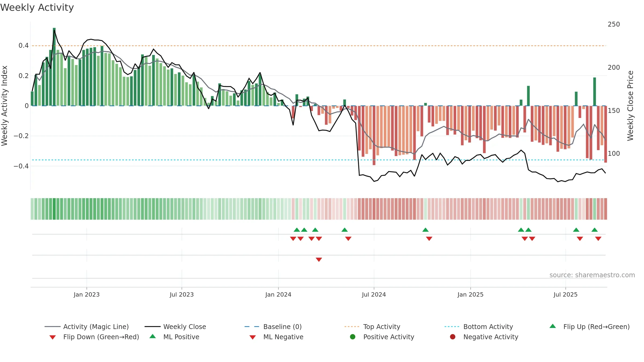The width and height of the screenshot is (644, 362).
Task: Click the Positive Activity green circle legend icon
Action: point(353,337)
